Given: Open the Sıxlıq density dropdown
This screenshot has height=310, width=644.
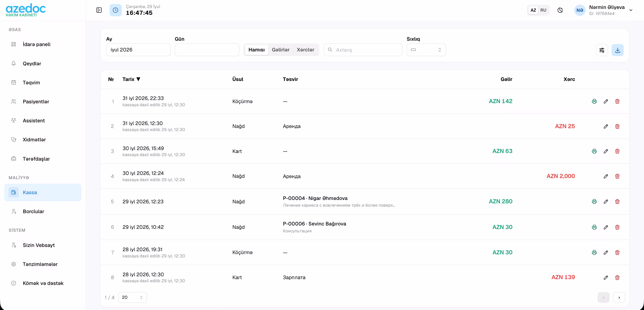Looking at the screenshot, I should click(x=426, y=50).
